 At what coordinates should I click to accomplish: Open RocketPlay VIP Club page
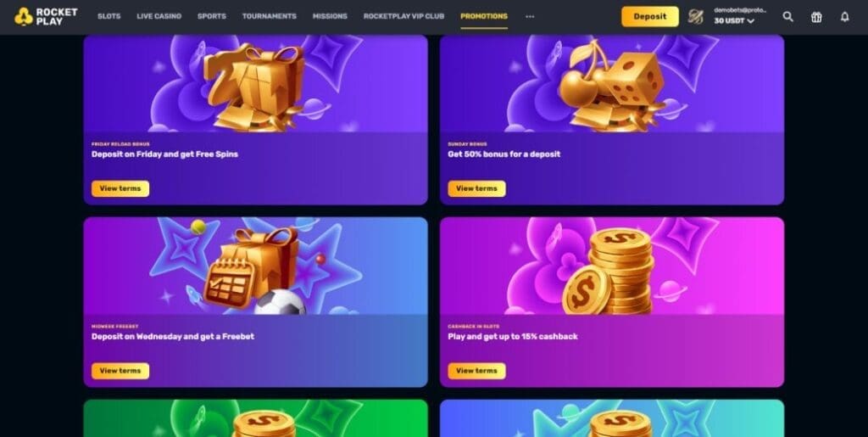pos(403,17)
